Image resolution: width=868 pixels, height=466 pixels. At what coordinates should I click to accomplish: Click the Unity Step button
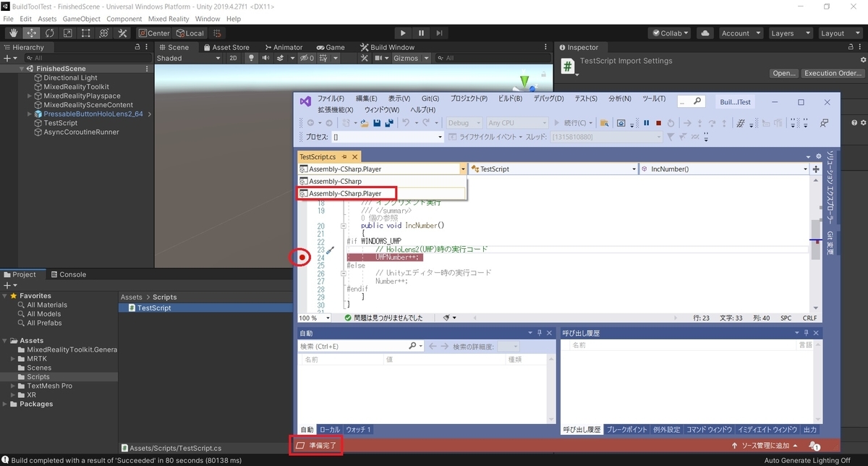439,33
